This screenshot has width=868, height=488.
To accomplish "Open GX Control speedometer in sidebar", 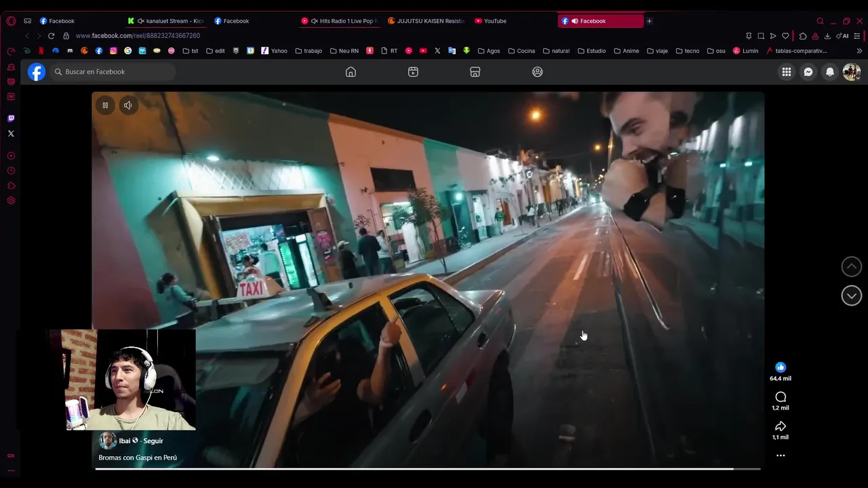I will [11, 52].
